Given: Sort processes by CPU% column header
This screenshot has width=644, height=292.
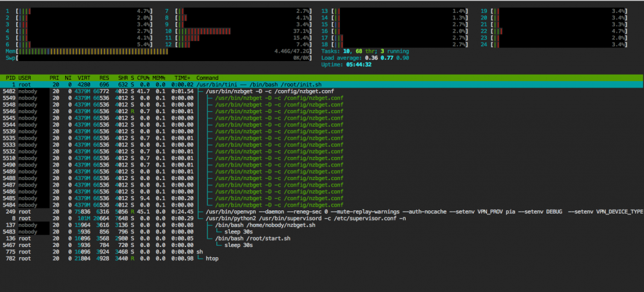Looking at the screenshot, I should 144,78.
